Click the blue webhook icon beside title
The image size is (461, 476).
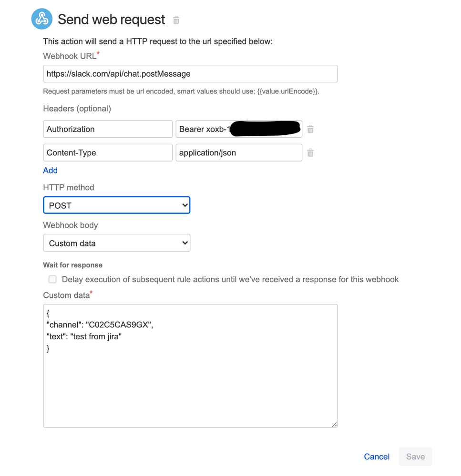(42, 19)
